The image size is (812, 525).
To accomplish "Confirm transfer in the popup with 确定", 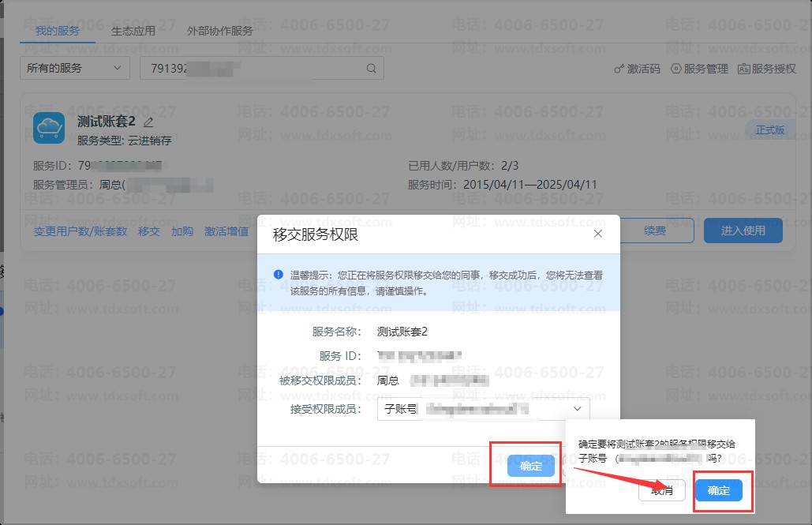I will point(718,490).
